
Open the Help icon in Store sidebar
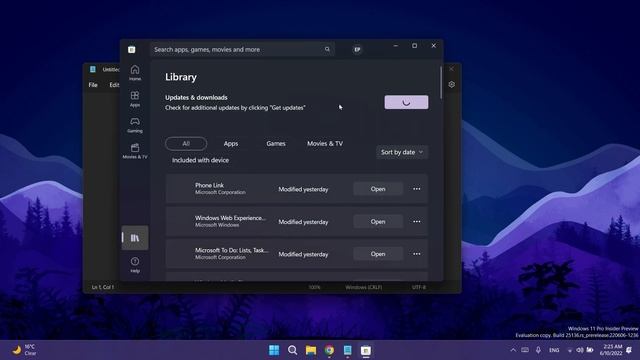pyautogui.click(x=135, y=264)
